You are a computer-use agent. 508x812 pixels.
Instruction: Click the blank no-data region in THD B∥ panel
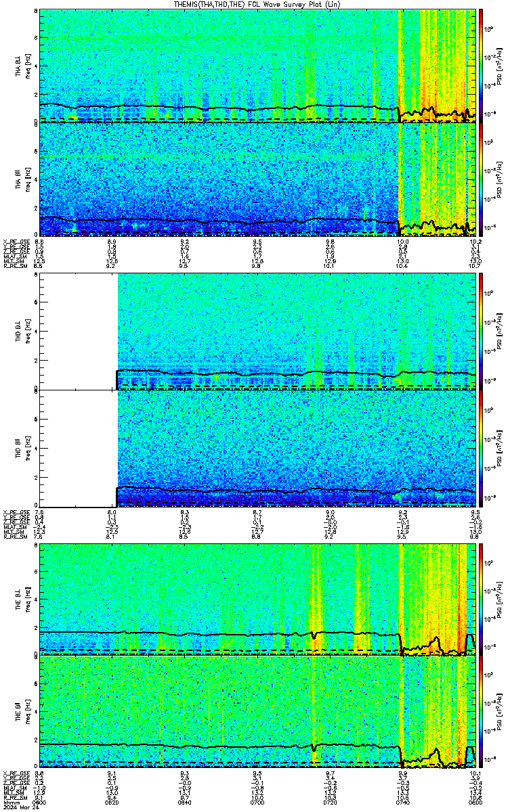tap(79, 449)
